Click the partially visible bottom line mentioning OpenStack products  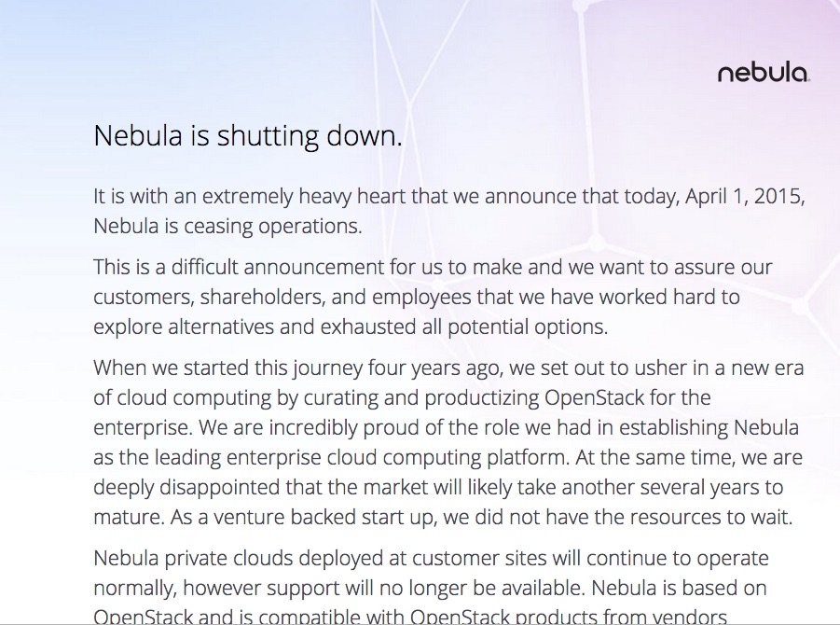pyautogui.click(x=410, y=617)
